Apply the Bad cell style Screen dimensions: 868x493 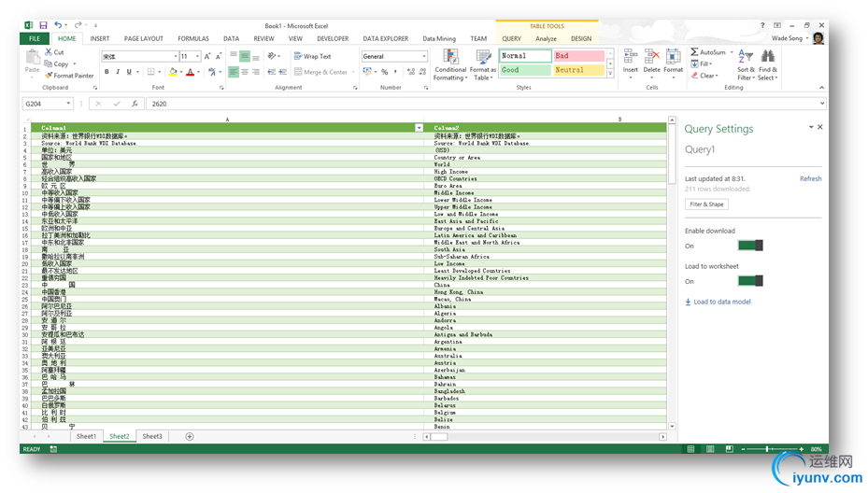(578, 56)
